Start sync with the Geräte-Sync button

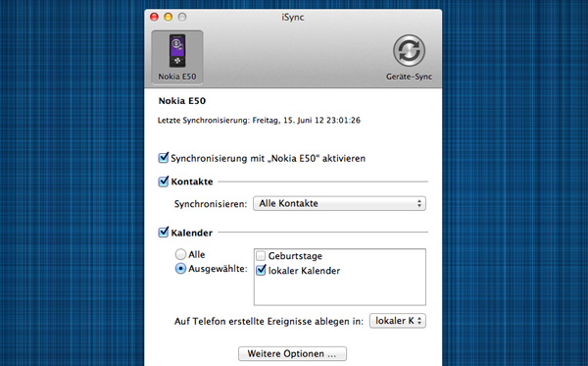pos(409,57)
